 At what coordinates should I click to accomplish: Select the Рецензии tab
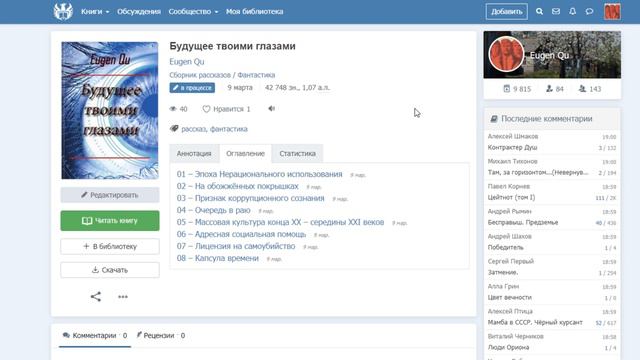(x=160, y=336)
